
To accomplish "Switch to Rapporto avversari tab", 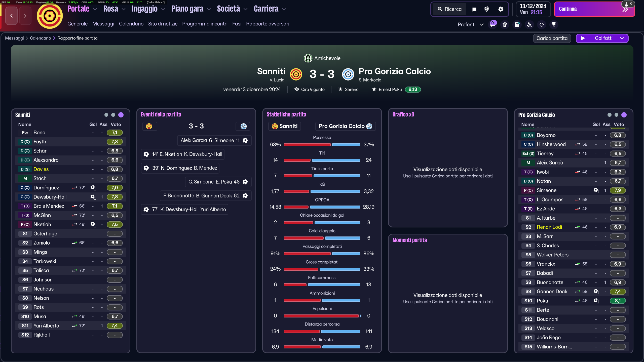I will click(x=268, y=24).
